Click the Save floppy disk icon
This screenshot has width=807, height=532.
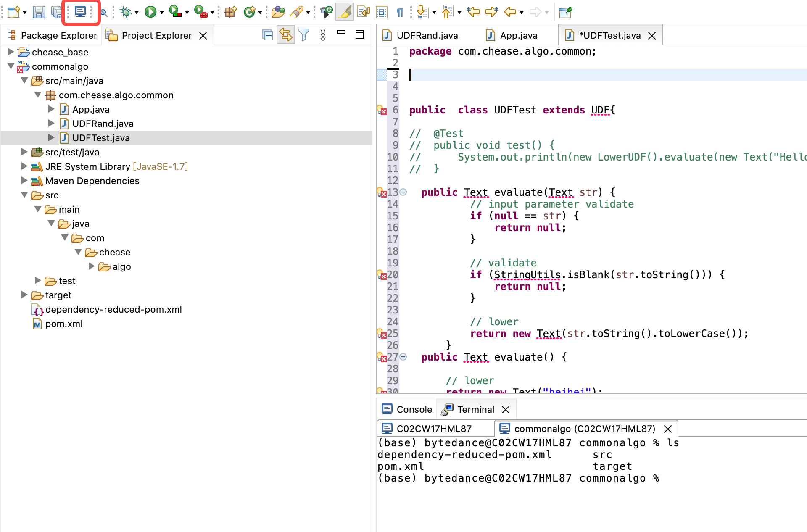coord(39,12)
